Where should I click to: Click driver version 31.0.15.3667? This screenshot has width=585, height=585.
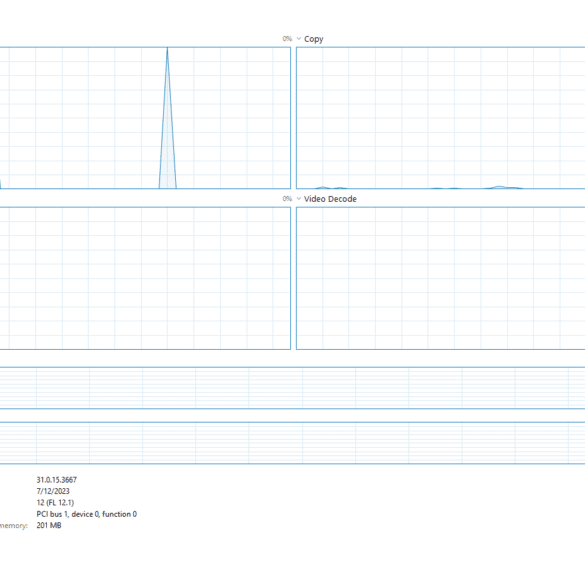tap(57, 480)
